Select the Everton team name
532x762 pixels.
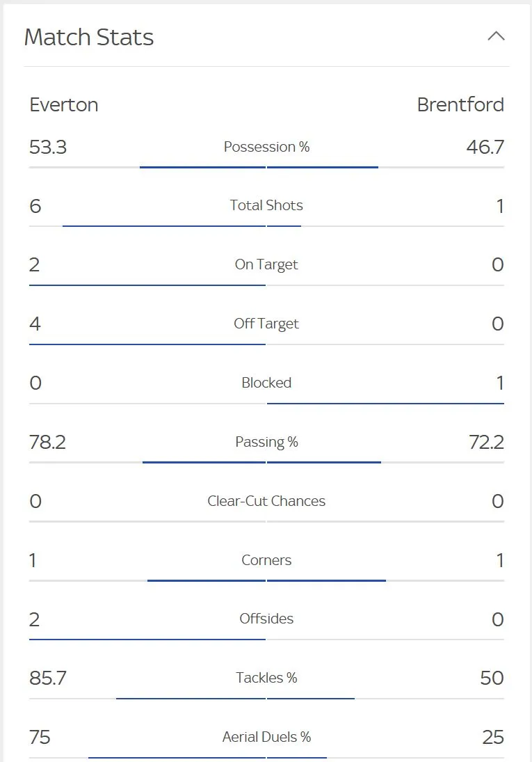(x=64, y=105)
